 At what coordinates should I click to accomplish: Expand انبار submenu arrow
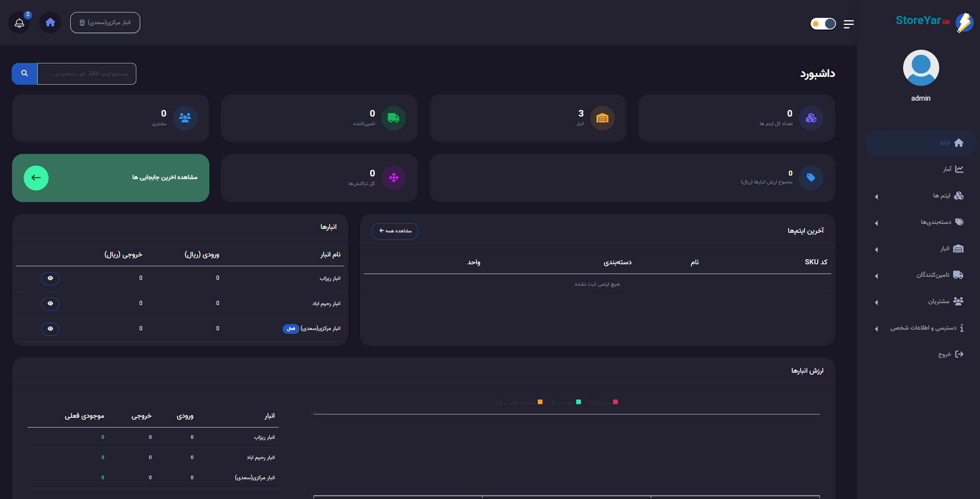point(876,249)
